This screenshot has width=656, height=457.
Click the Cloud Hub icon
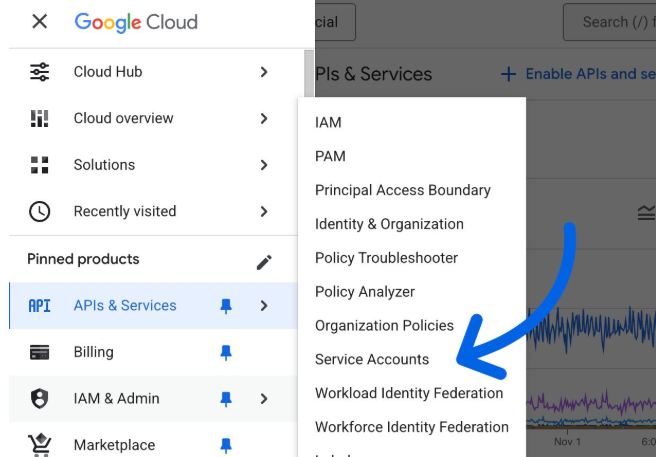click(39, 72)
